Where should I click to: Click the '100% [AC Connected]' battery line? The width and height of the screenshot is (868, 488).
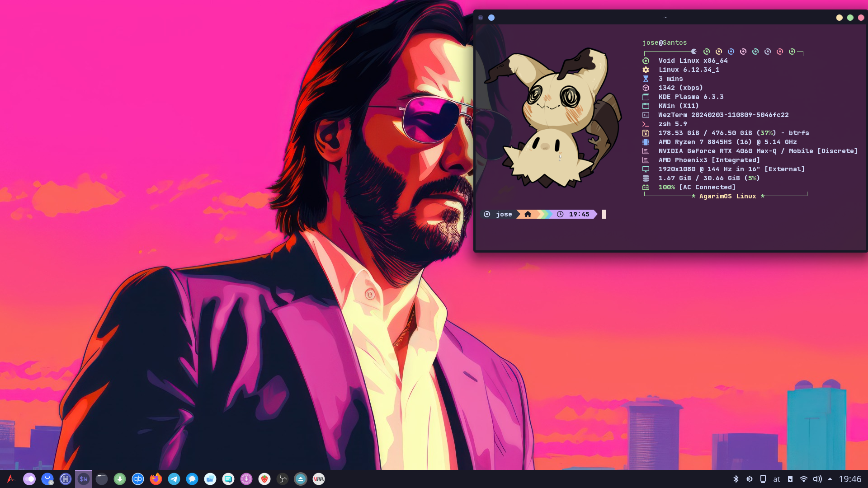(x=697, y=187)
